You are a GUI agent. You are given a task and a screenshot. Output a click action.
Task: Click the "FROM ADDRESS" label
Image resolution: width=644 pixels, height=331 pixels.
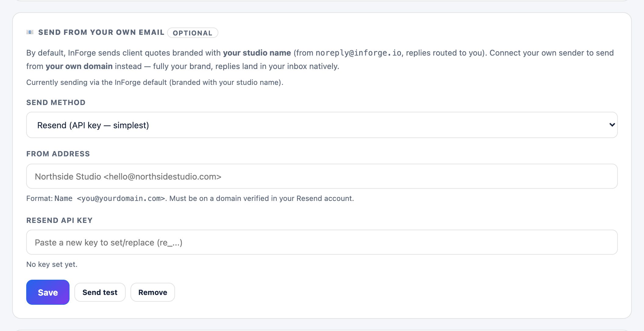pos(58,154)
